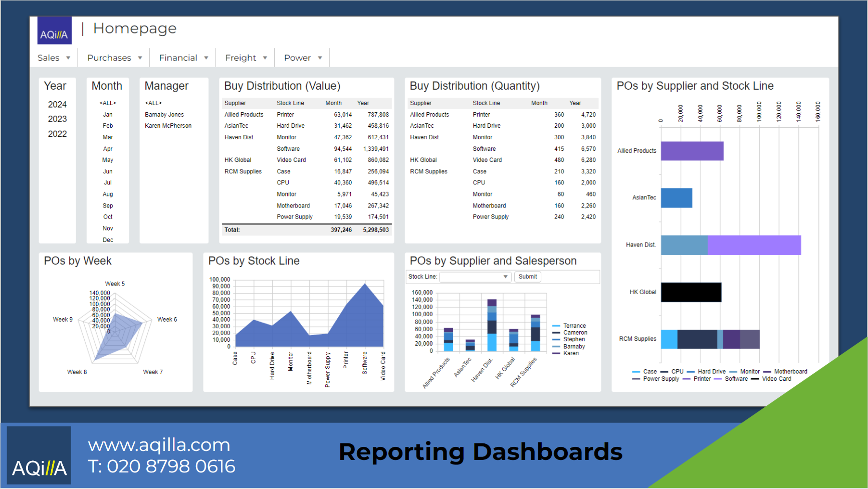Viewport: 868px width, 489px height.
Task: Click Motherboard in the stock line legend
Action: [x=791, y=372]
